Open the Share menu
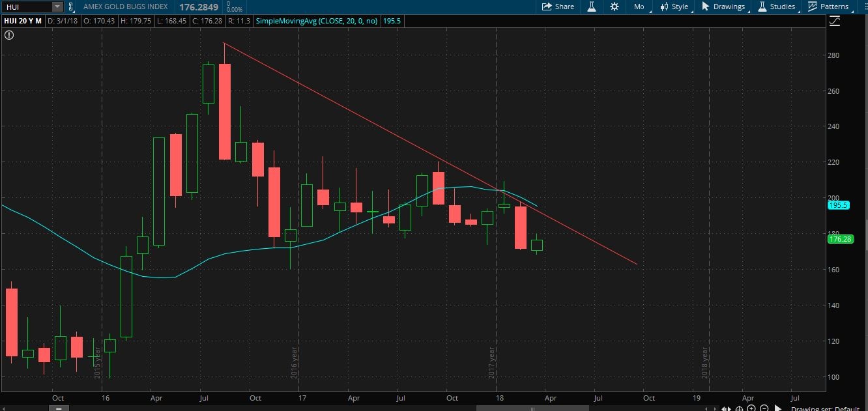The width and height of the screenshot is (868, 411). pos(558,7)
